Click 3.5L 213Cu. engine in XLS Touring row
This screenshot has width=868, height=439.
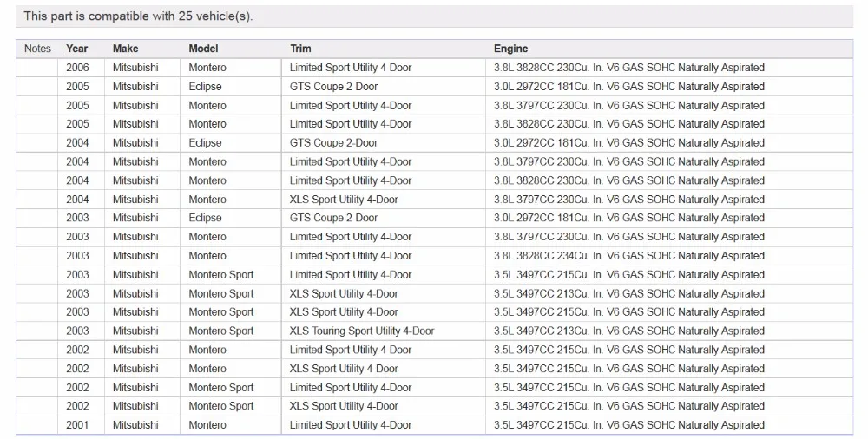click(628, 331)
